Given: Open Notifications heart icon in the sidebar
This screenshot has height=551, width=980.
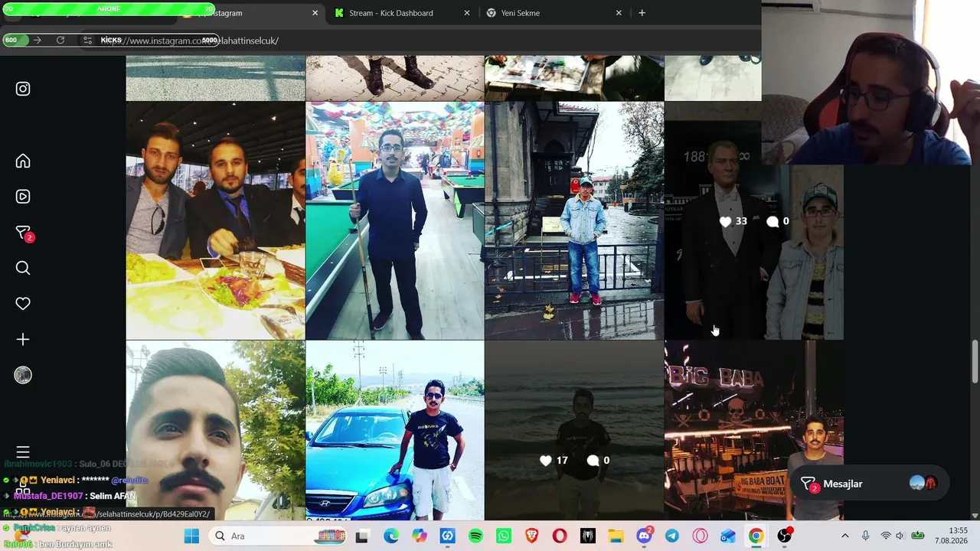Looking at the screenshot, I should tap(23, 304).
